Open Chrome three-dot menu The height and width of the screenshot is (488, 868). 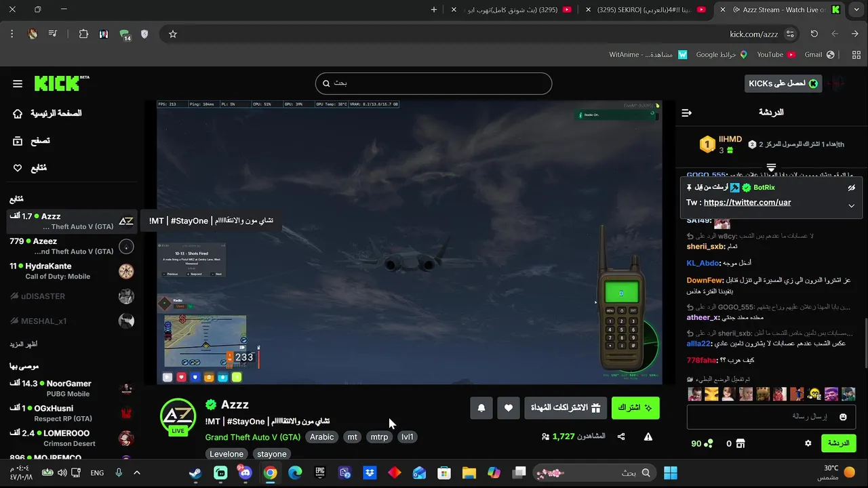[12, 34]
